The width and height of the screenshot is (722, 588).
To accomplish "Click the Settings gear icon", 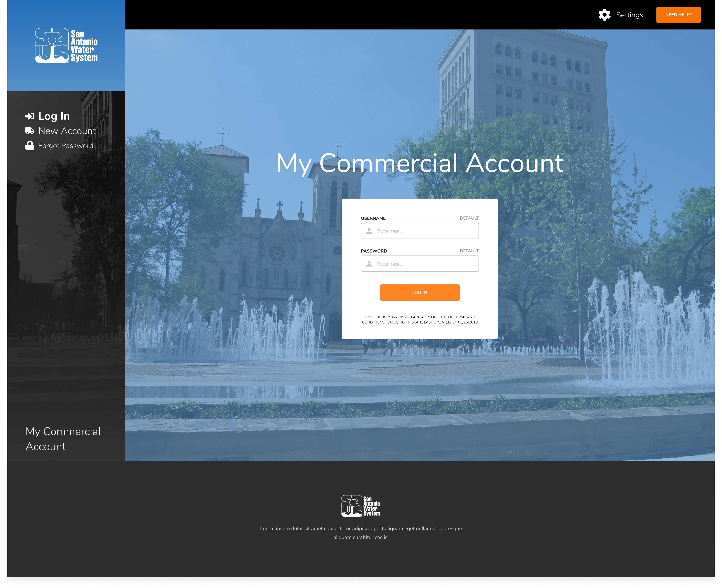I will [x=604, y=15].
